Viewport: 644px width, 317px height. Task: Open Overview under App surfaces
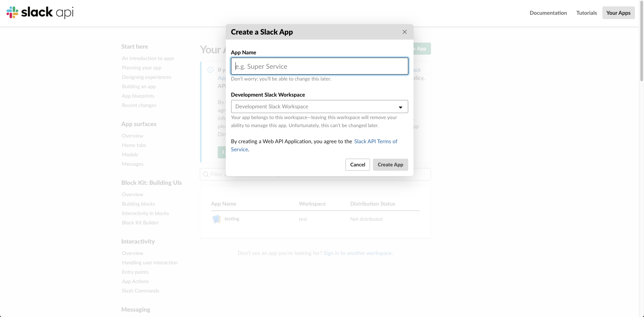point(132,136)
